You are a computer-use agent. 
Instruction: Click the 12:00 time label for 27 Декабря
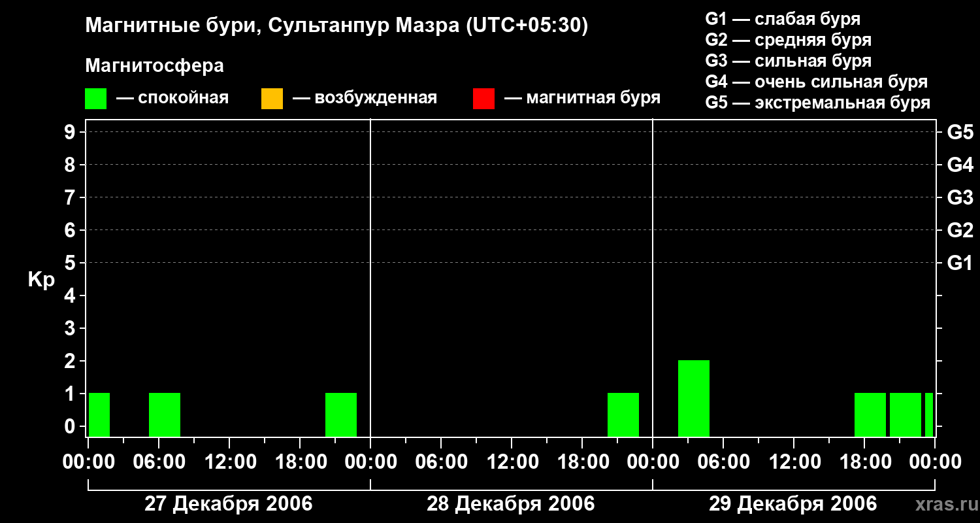pyautogui.click(x=229, y=462)
